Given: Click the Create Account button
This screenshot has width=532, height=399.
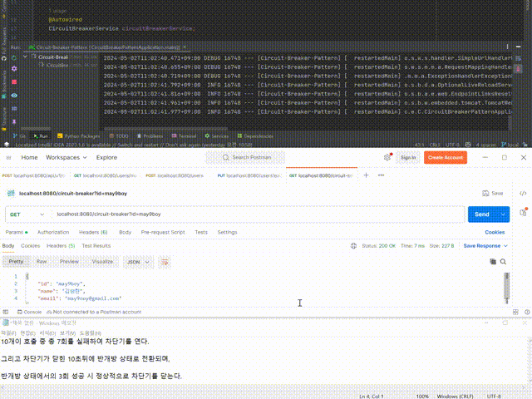Looking at the screenshot, I should coord(446,157).
